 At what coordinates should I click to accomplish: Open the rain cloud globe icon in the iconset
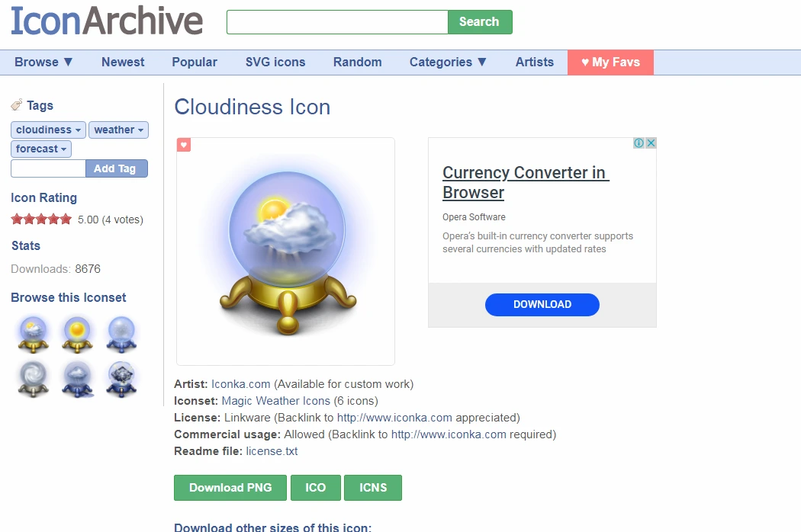[77, 378]
